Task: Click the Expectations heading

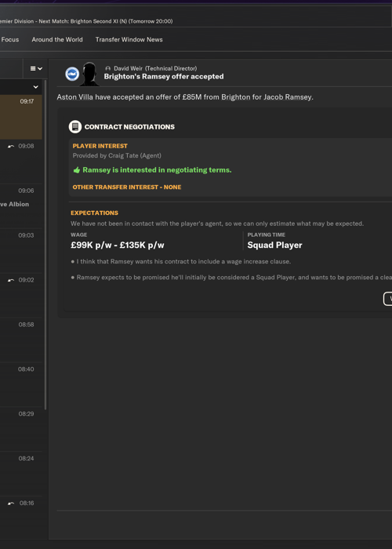Action: click(x=95, y=213)
